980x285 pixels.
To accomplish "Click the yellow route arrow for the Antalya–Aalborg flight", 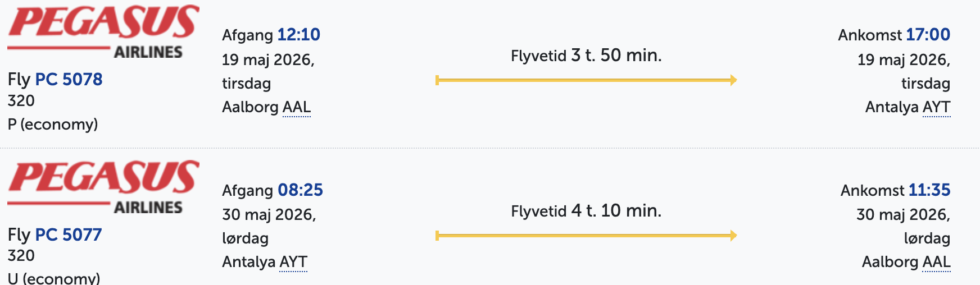I will 586,236.
